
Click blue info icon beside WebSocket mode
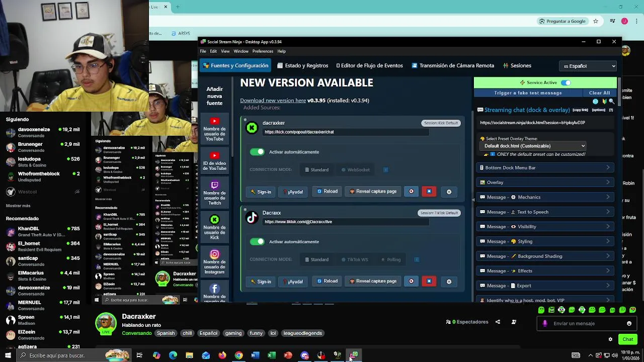(386, 170)
